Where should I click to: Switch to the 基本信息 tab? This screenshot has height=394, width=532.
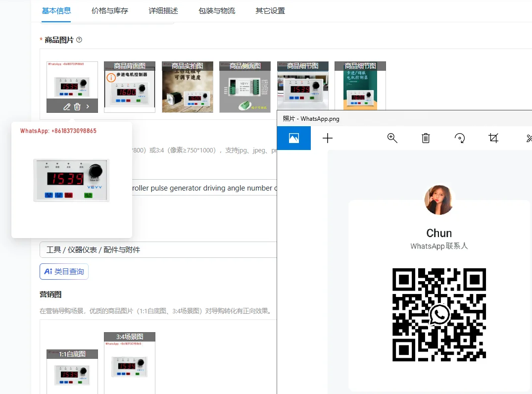(56, 11)
